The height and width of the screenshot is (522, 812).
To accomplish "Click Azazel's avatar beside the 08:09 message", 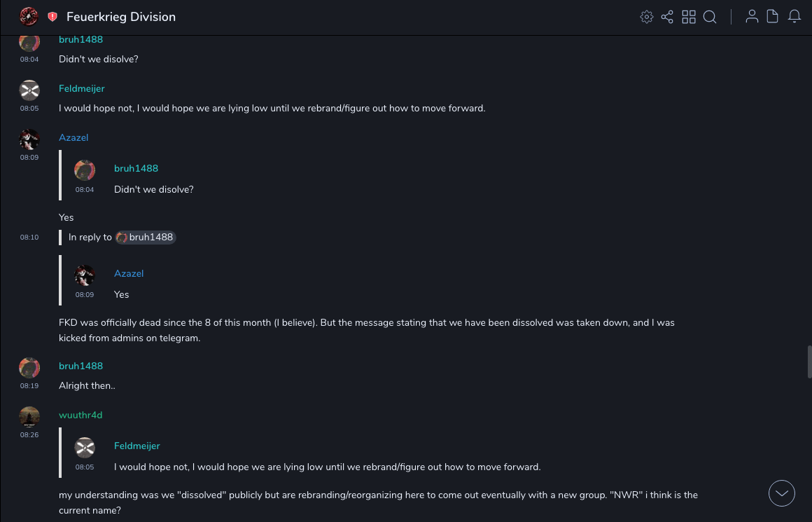I will pos(29,140).
